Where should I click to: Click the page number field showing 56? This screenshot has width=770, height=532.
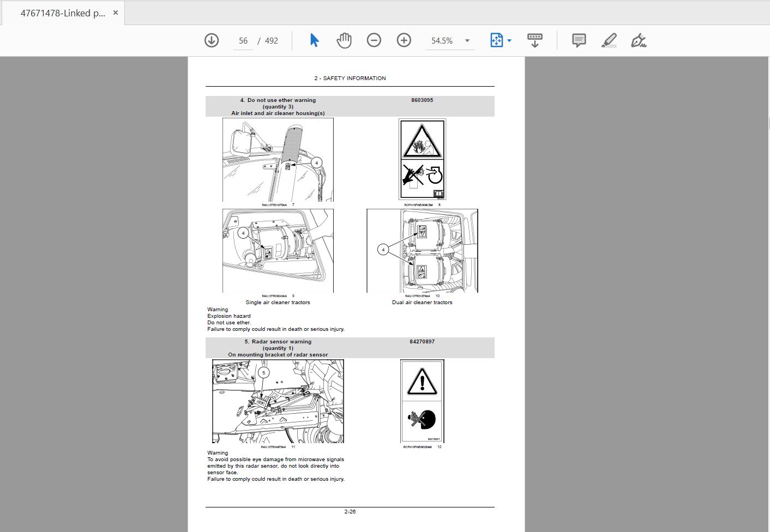point(243,41)
